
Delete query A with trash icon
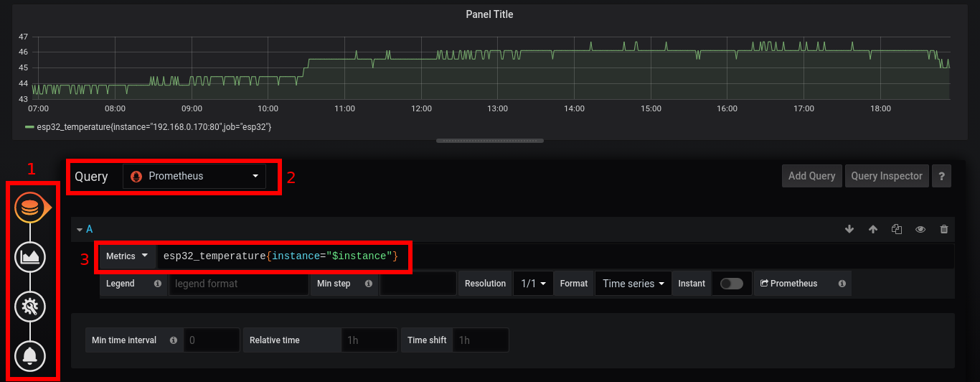tap(943, 229)
